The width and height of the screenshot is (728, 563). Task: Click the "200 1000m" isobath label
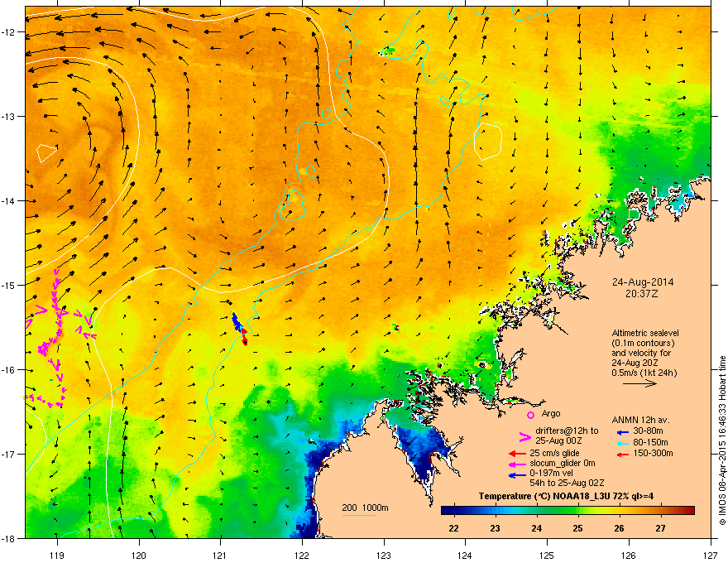[365, 508]
